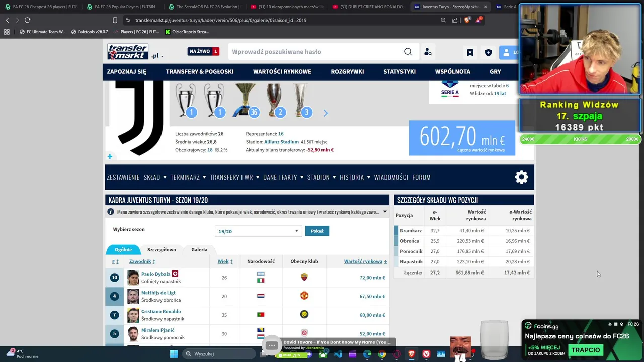Viewport: 644px width, 362px height.
Task: Click the browser address bar URL
Action: pyautogui.click(x=221, y=20)
